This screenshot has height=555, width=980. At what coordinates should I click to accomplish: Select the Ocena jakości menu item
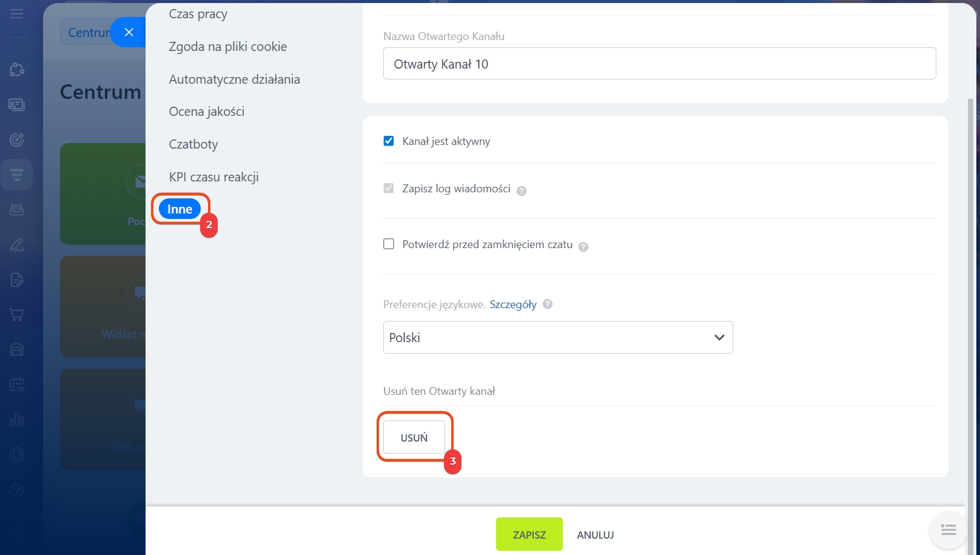207,112
